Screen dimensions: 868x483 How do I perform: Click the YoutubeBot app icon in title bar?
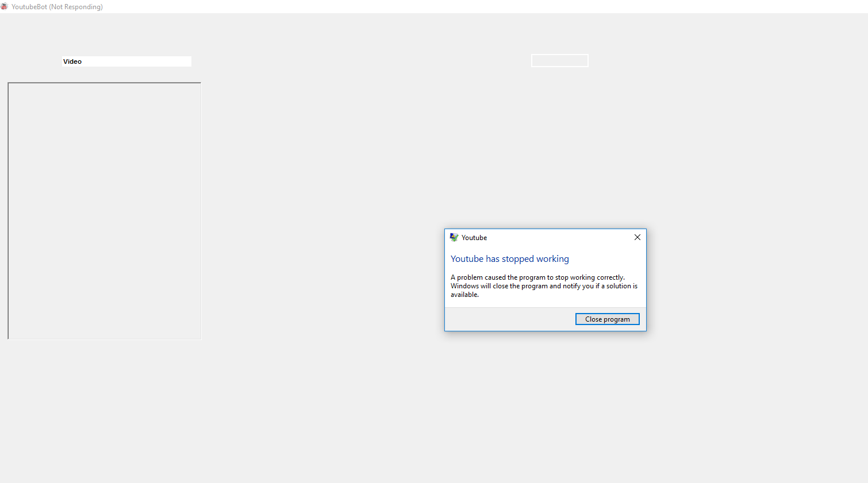coord(5,6)
